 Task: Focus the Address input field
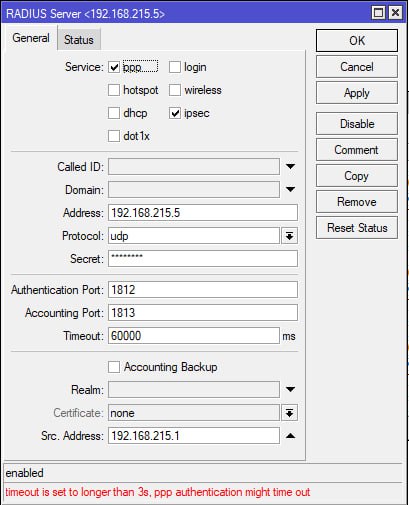tap(203, 213)
